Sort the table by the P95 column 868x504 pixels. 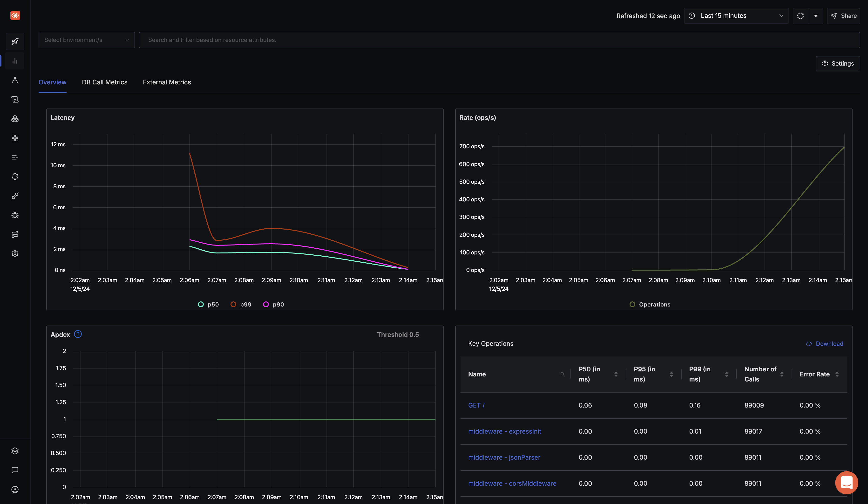tap(671, 374)
